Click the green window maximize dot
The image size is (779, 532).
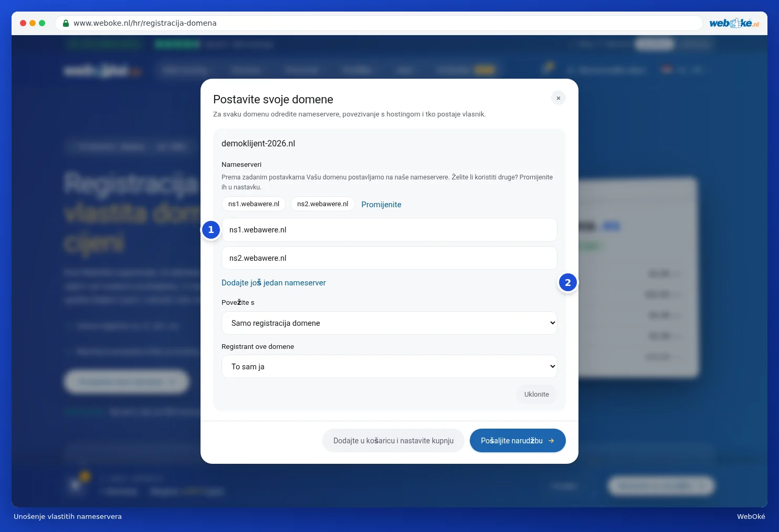click(x=42, y=23)
